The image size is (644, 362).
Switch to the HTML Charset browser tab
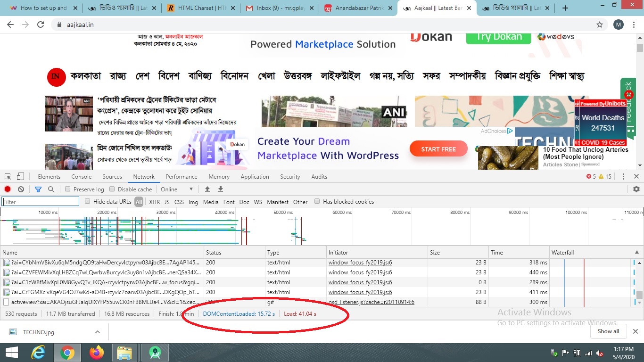(x=200, y=8)
